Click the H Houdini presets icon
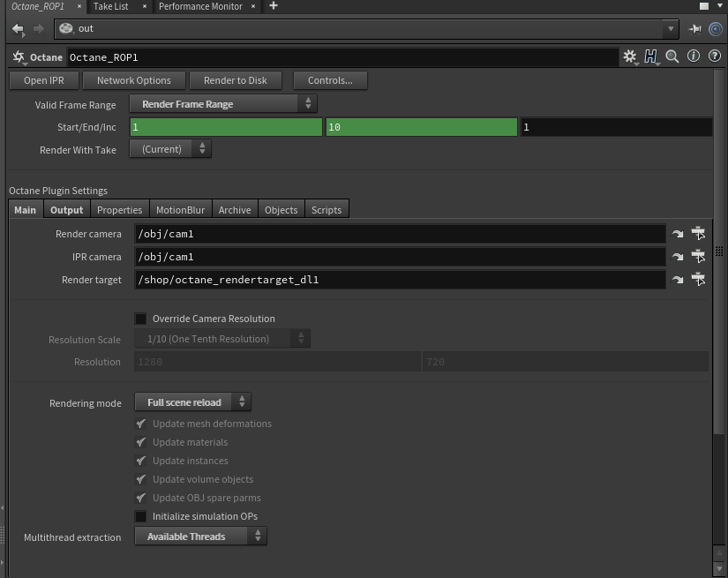Image resolution: width=728 pixels, height=578 pixels. tap(651, 56)
